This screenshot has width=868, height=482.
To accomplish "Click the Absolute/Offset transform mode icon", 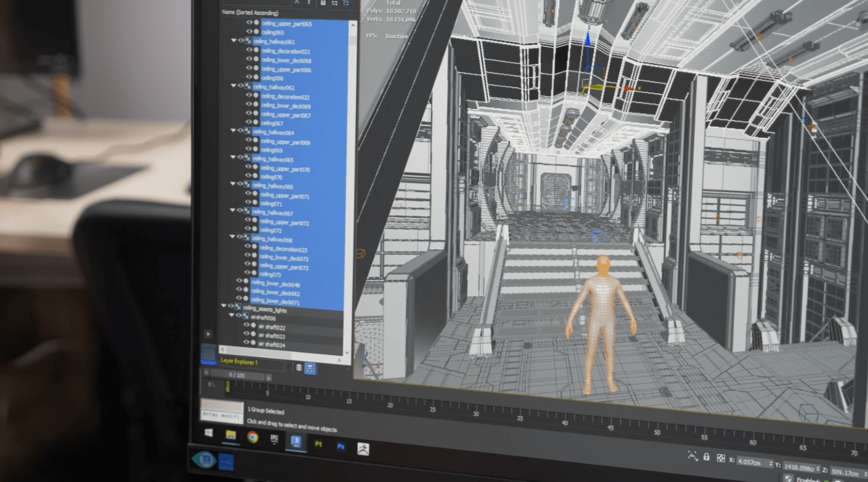I will (x=721, y=458).
